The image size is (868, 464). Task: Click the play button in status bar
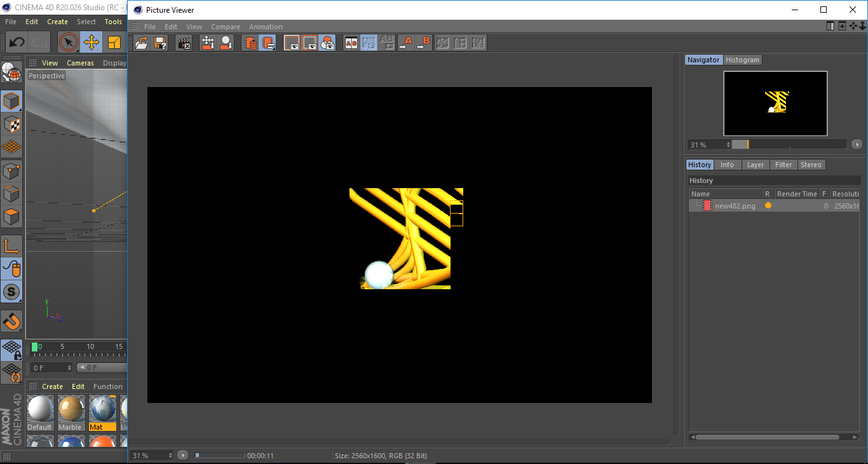click(182, 455)
